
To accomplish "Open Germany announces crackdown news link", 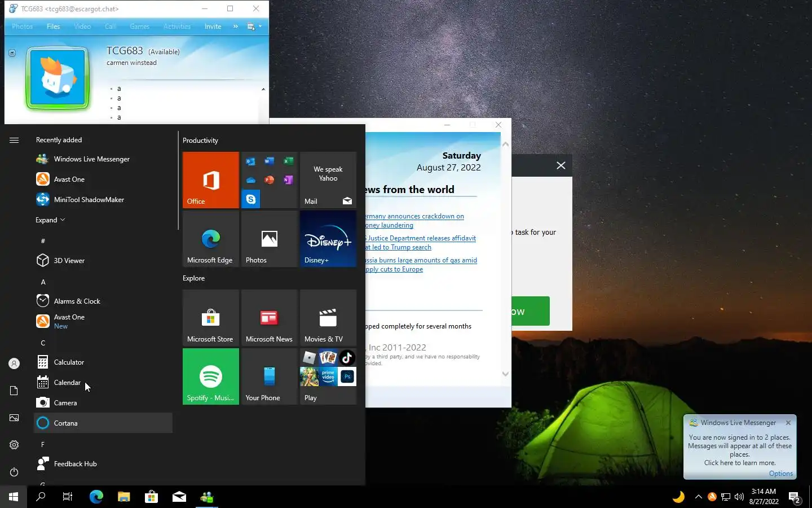I will click(414, 221).
